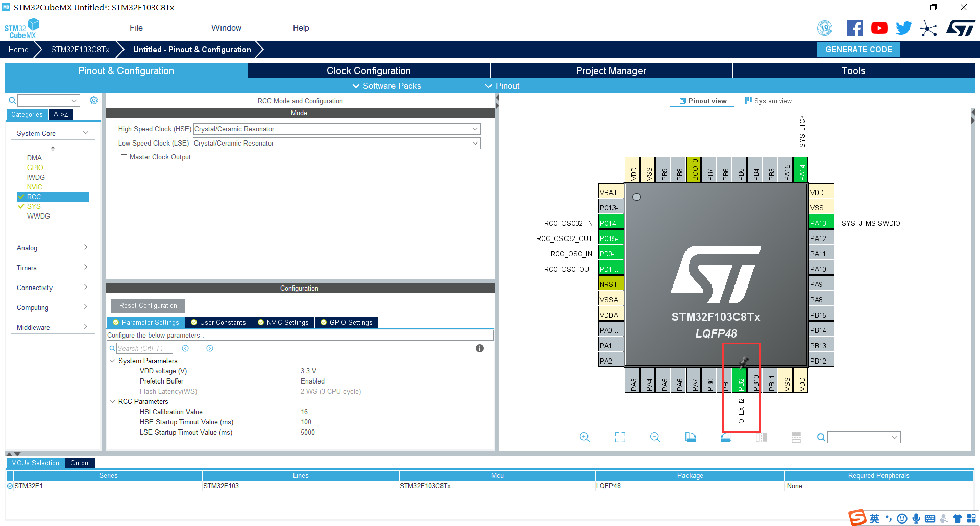
Task: Zoom in on the chip pinout view
Action: coord(585,437)
